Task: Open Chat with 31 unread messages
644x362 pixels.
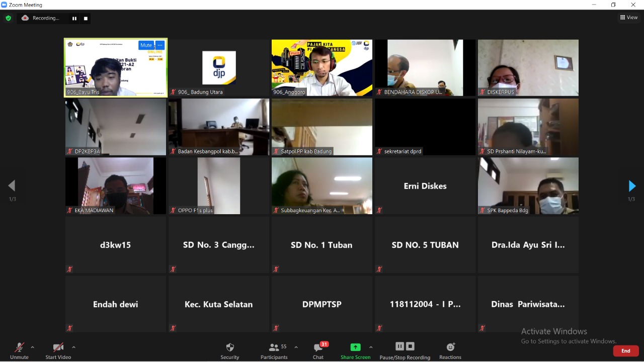Action: point(318,350)
